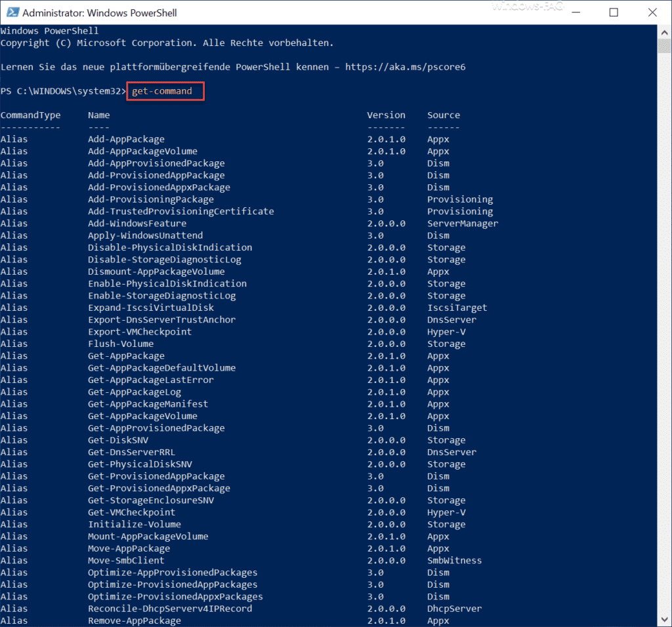Click the vertical scrollbar thumb
This screenshot has height=627, width=672.
(x=664, y=46)
